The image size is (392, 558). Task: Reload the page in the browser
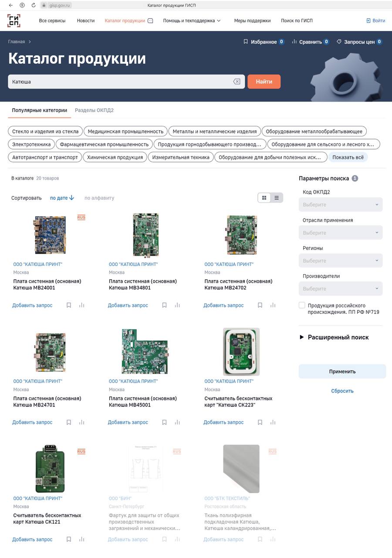click(33, 5)
